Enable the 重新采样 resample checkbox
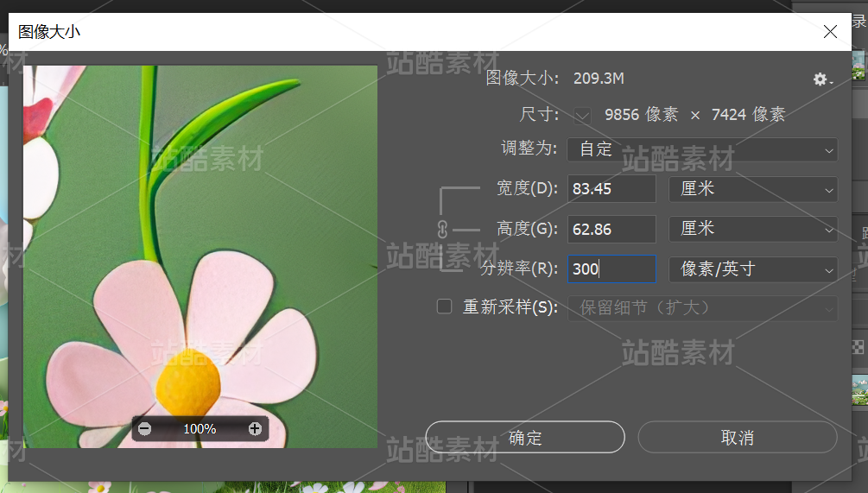 [x=445, y=307]
